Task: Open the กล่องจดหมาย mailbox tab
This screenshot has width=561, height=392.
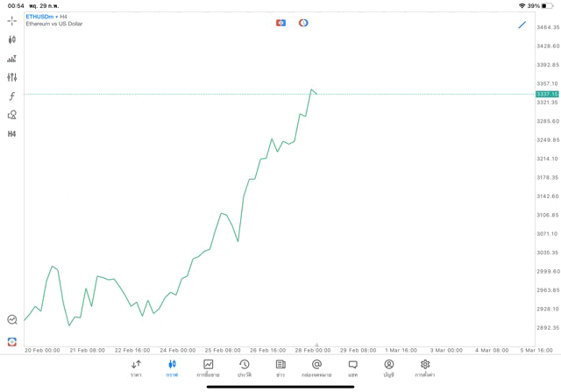Action: [316, 368]
